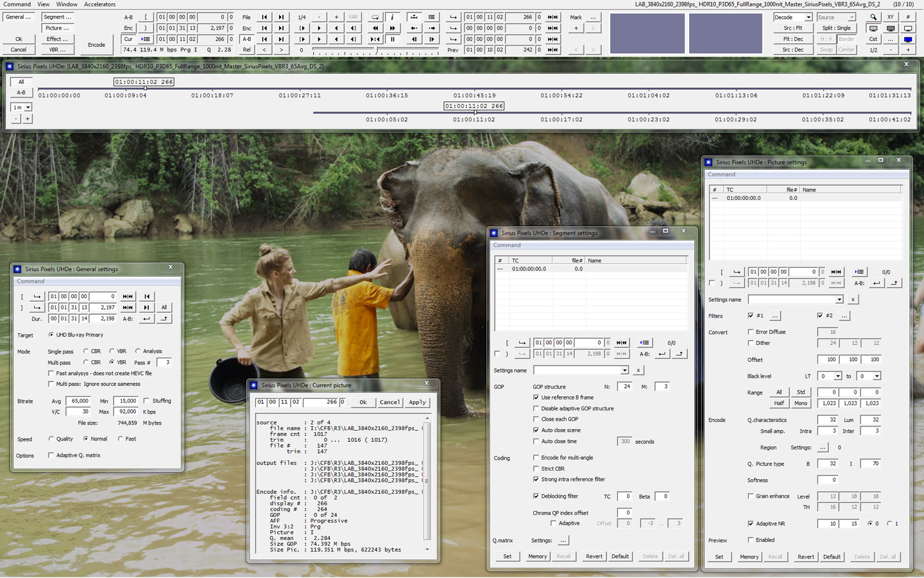Click the fast forward icon in toolbar
This screenshot has width=924, height=578.
393,28
